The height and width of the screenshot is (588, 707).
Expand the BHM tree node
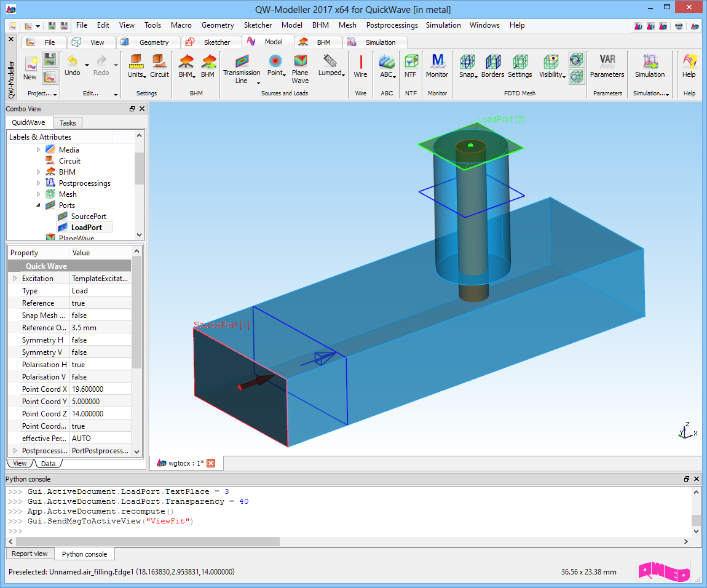38,172
